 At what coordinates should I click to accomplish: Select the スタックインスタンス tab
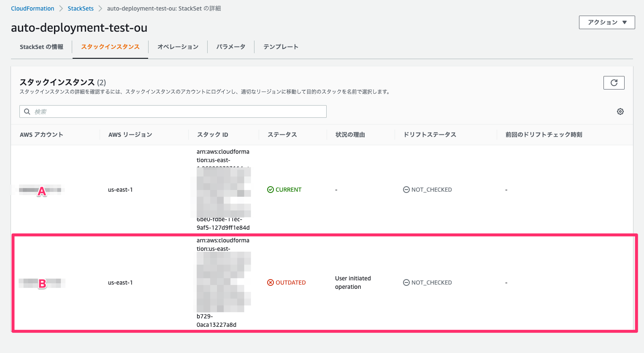[x=110, y=47]
